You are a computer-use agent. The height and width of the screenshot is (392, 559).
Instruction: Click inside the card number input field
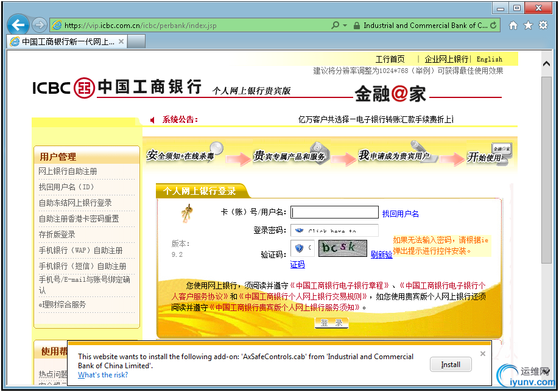[334, 212]
